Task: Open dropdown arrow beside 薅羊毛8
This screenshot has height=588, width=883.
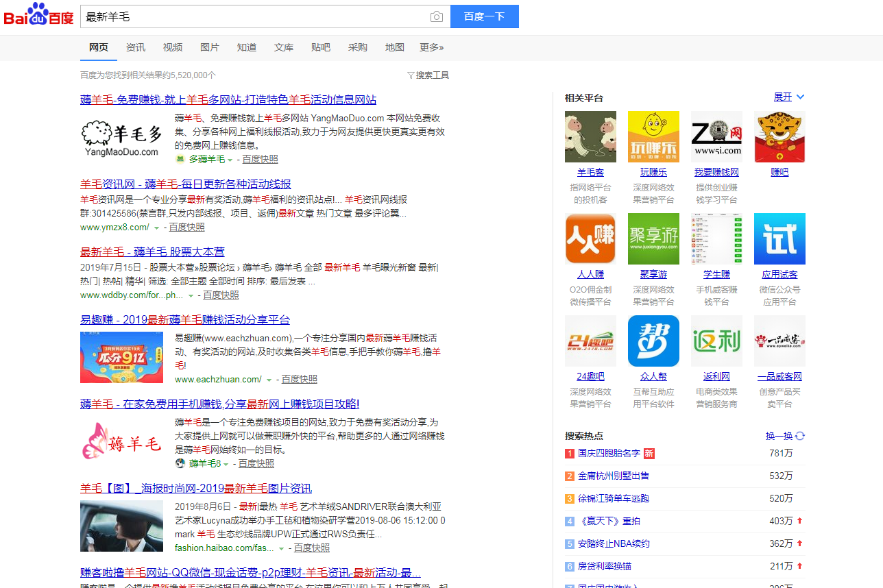Action: click(x=226, y=464)
